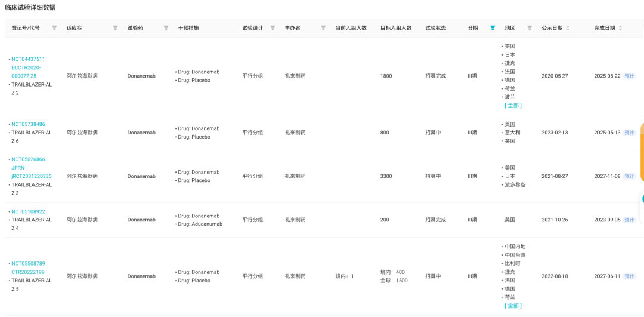Open filter for 登记号/代号 column
The width and height of the screenshot is (644, 317).
(54, 28)
